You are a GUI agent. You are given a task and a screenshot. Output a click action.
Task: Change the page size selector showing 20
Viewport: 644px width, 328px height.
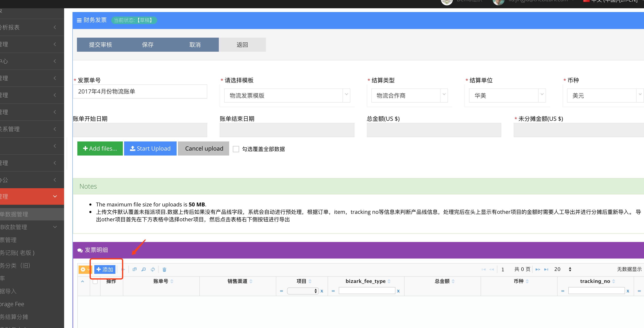pyautogui.click(x=563, y=269)
